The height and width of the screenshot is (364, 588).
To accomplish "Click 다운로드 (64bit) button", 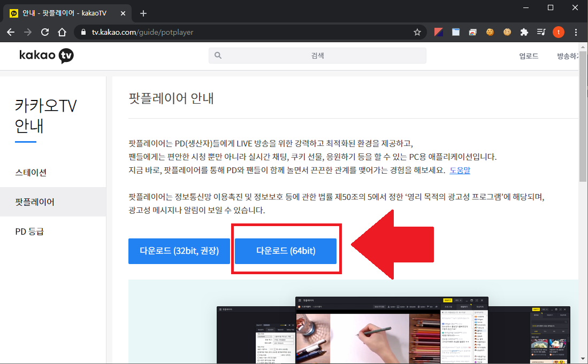I will pos(286,251).
